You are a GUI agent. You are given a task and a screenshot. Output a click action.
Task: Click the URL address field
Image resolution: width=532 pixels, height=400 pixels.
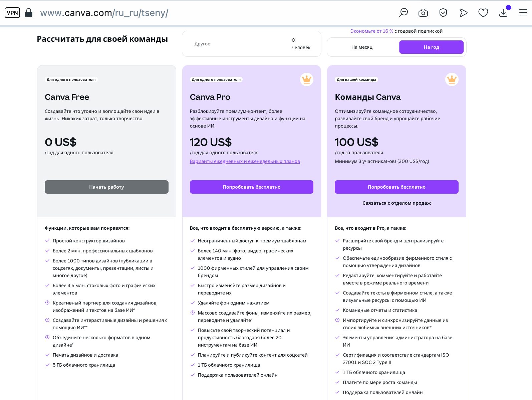coord(104,13)
